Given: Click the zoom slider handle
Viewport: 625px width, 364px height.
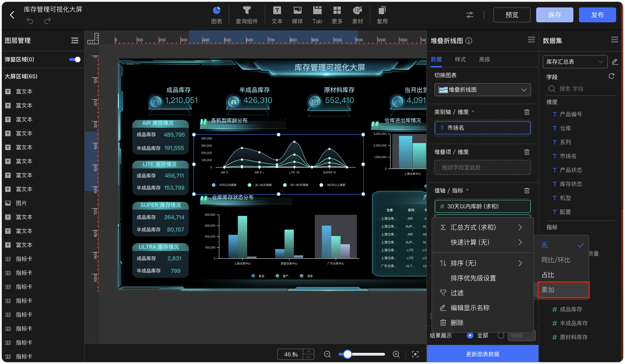Looking at the screenshot, I should click(347, 354).
